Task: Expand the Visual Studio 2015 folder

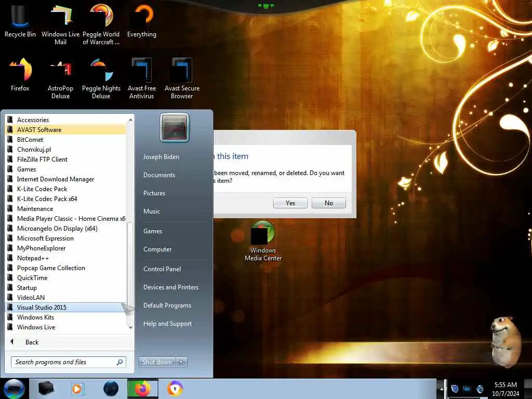Action: [66, 307]
